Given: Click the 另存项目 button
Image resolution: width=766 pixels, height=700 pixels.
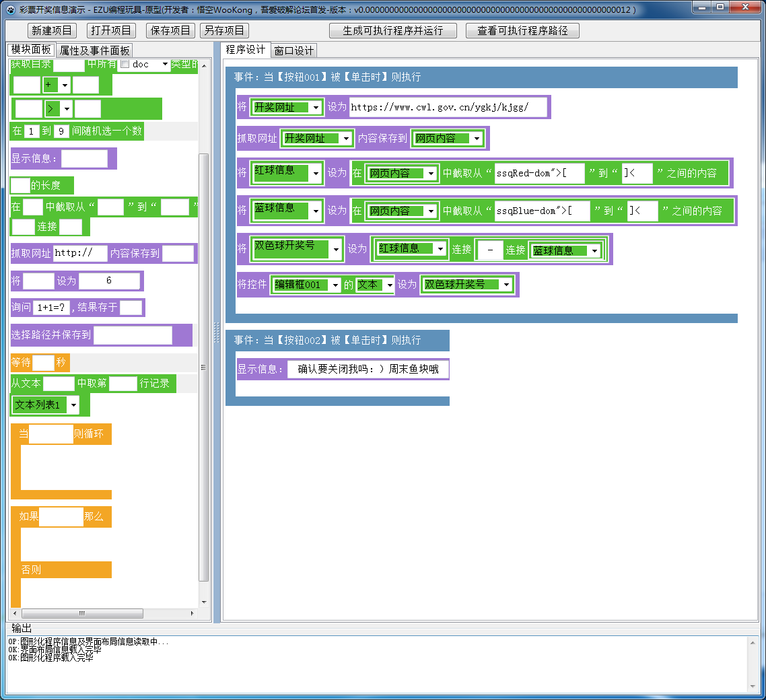Looking at the screenshot, I should [224, 30].
